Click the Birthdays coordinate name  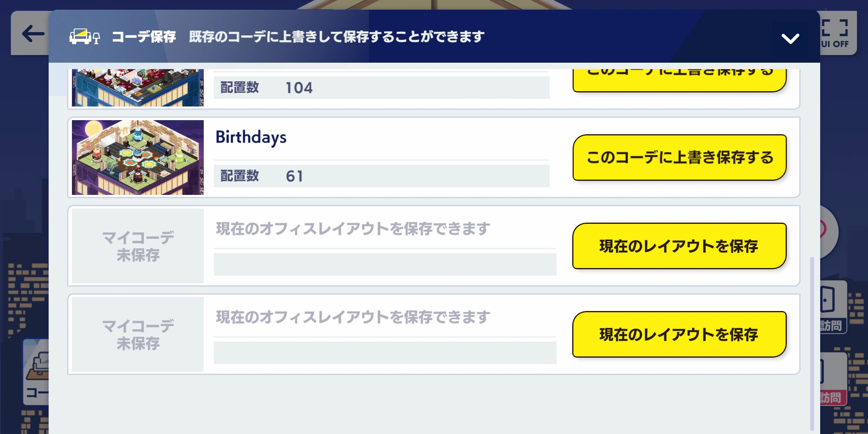coord(251,137)
